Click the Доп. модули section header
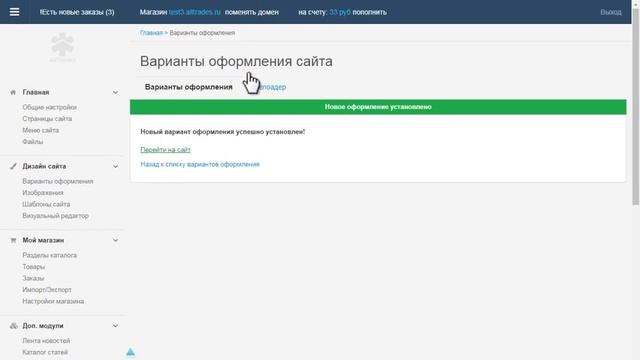 43,326
